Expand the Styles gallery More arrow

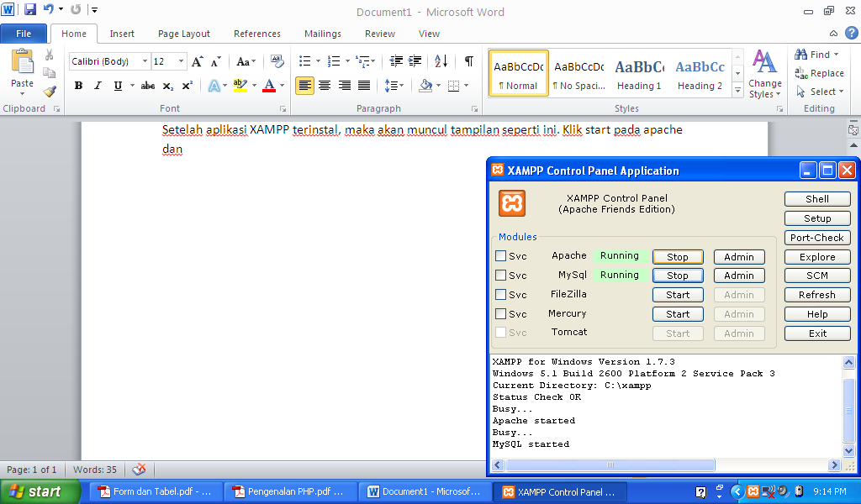(738, 91)
